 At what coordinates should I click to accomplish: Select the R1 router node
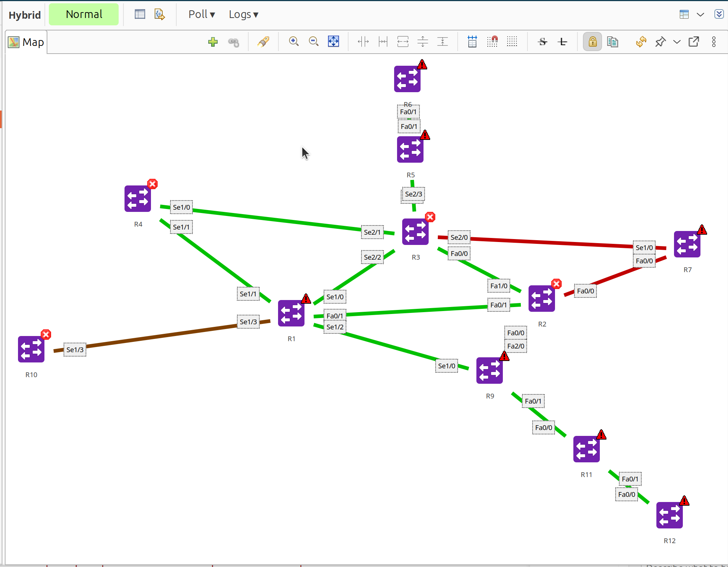click(x=291, y=313)
